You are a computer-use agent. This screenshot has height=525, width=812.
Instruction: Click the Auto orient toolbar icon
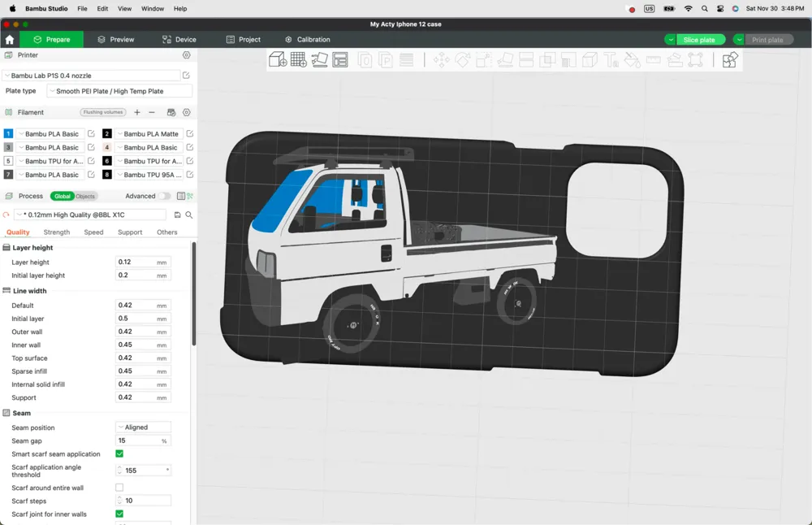click(x=319, y=59)
